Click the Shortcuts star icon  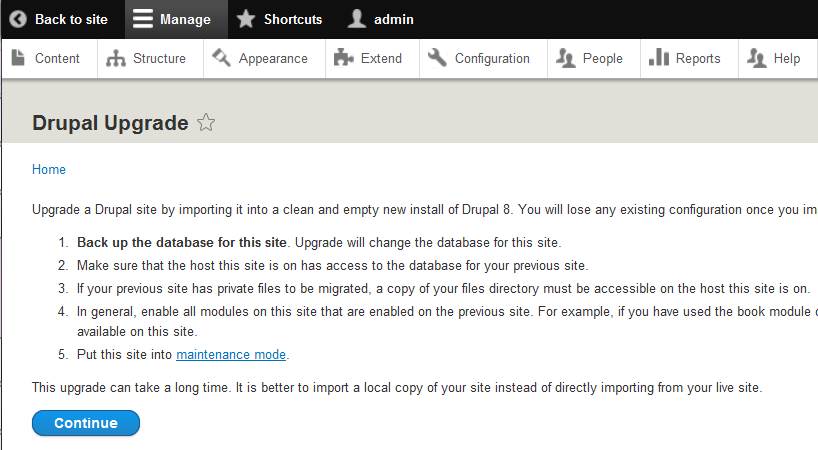246,19
